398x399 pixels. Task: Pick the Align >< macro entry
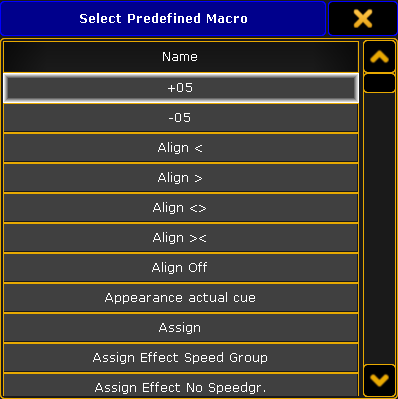(181, 238)
